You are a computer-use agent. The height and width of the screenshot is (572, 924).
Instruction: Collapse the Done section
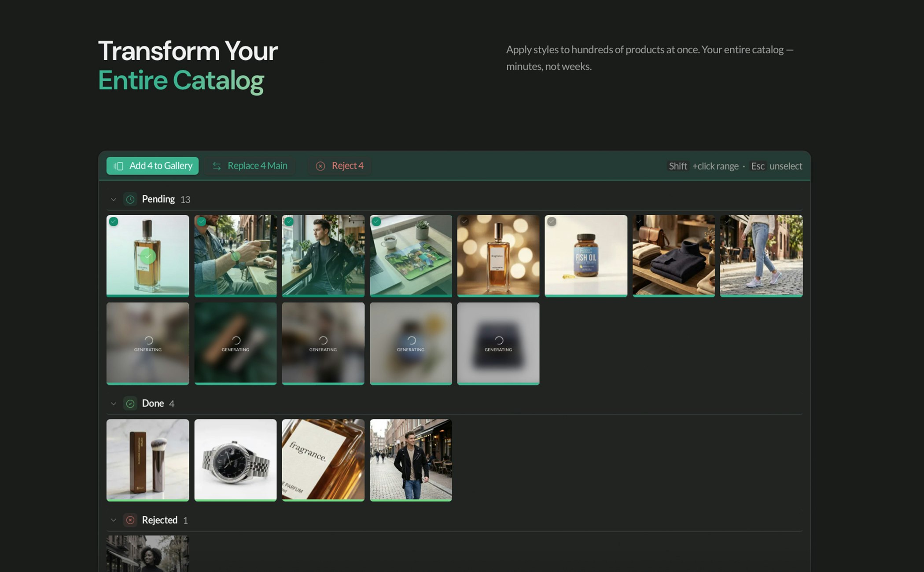click(x=114, y=403)
